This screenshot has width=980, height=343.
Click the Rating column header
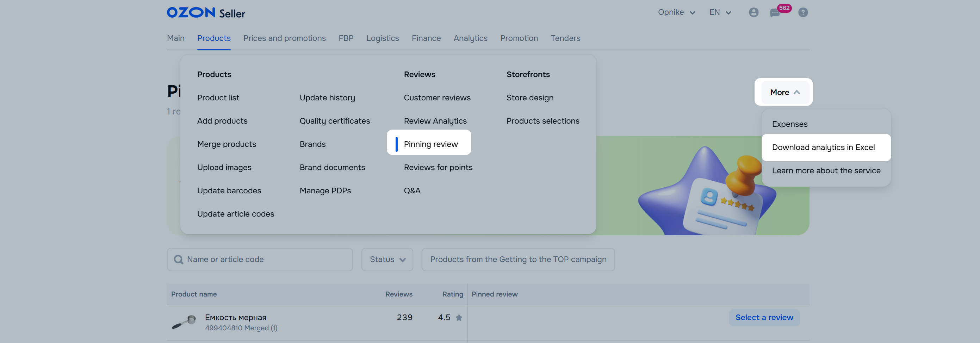452,294
